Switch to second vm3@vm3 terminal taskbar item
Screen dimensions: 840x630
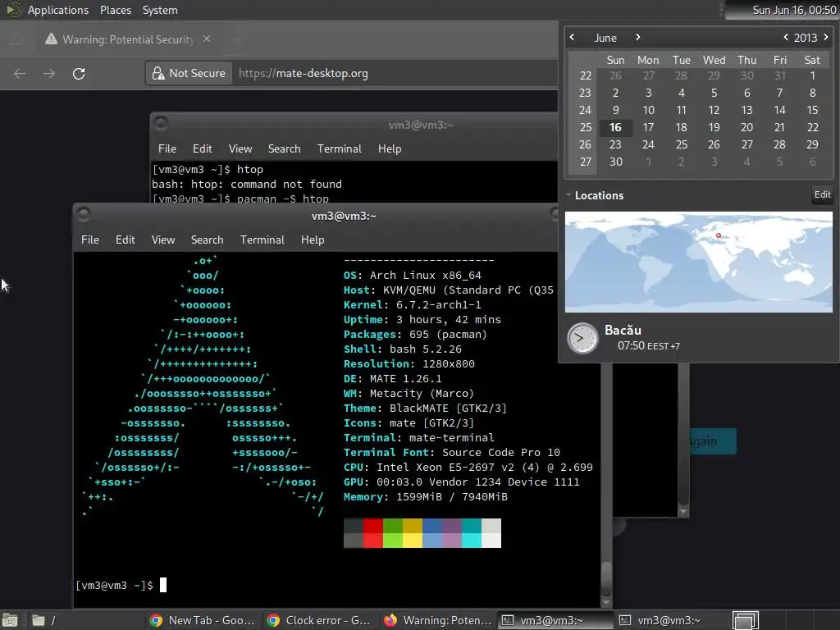673,620
